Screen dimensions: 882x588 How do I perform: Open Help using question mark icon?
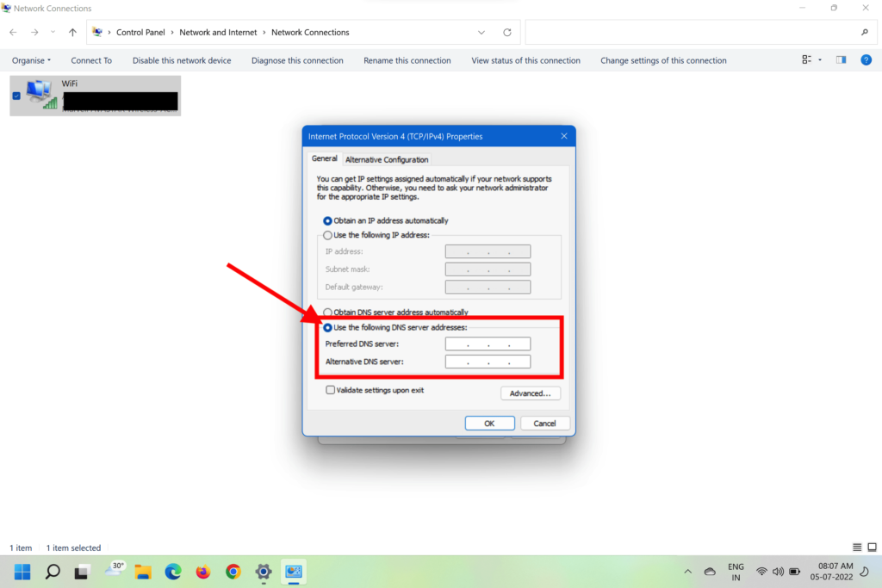pos(866,59)
